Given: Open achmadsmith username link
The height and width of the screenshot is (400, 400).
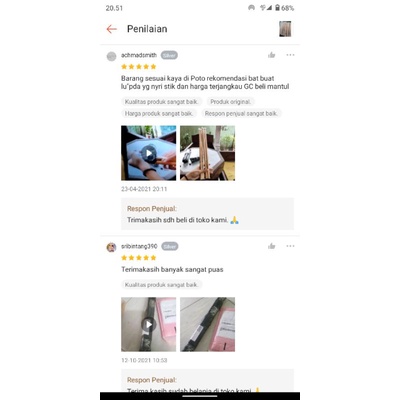Looking at the screenshot, I should [139, 55].
